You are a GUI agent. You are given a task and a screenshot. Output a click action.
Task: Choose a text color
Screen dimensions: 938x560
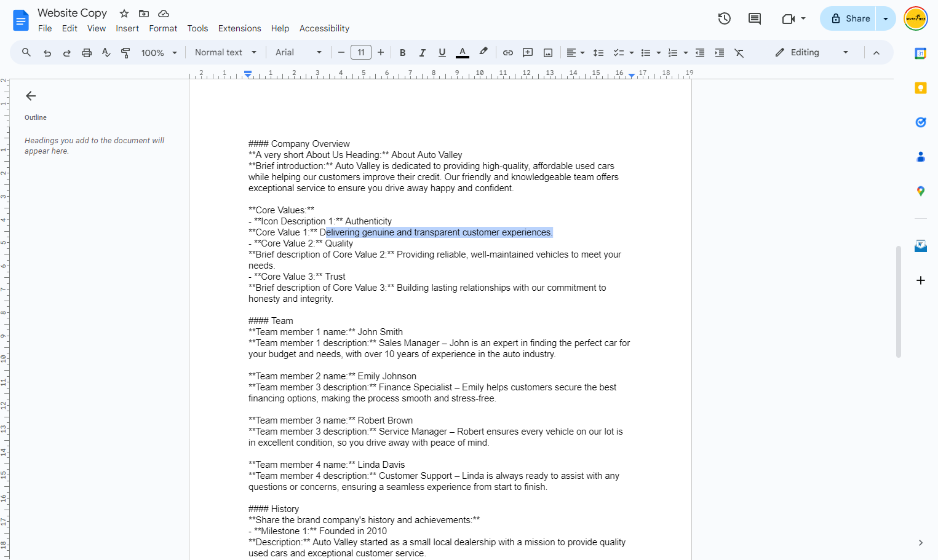(463, 53)
